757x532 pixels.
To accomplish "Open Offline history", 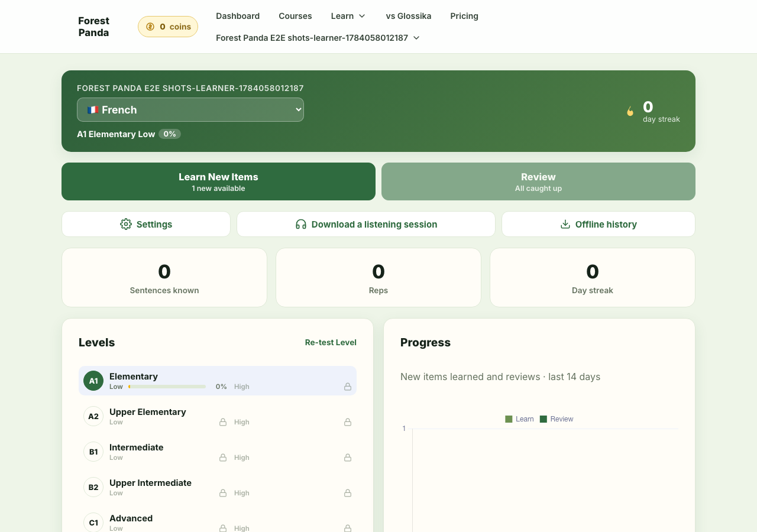I will coord(599,224).
